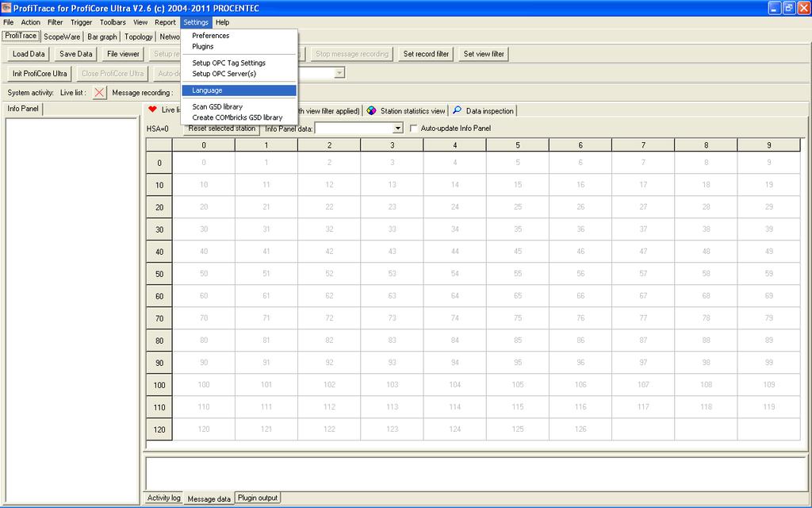This screenshot has width=812, height=508.
Task: Select station cell 119
Action: coord(769,407)
